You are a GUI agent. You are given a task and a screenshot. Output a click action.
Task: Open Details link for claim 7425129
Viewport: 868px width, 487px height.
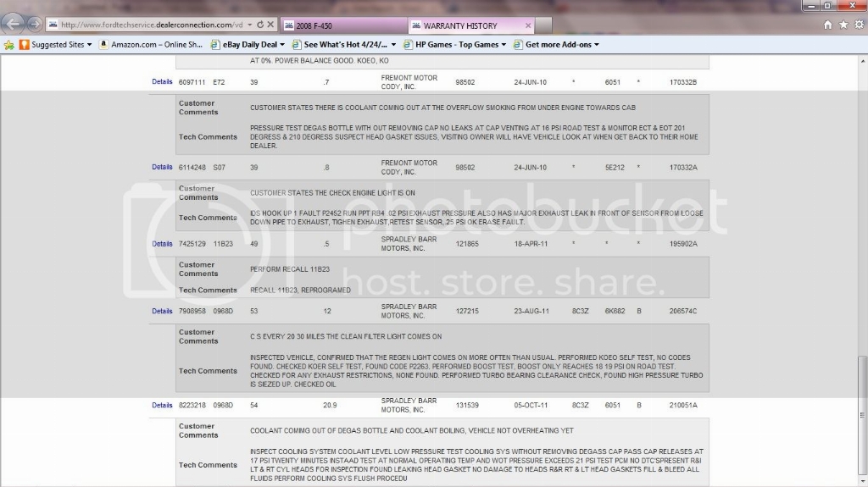[x=162, y=244]
